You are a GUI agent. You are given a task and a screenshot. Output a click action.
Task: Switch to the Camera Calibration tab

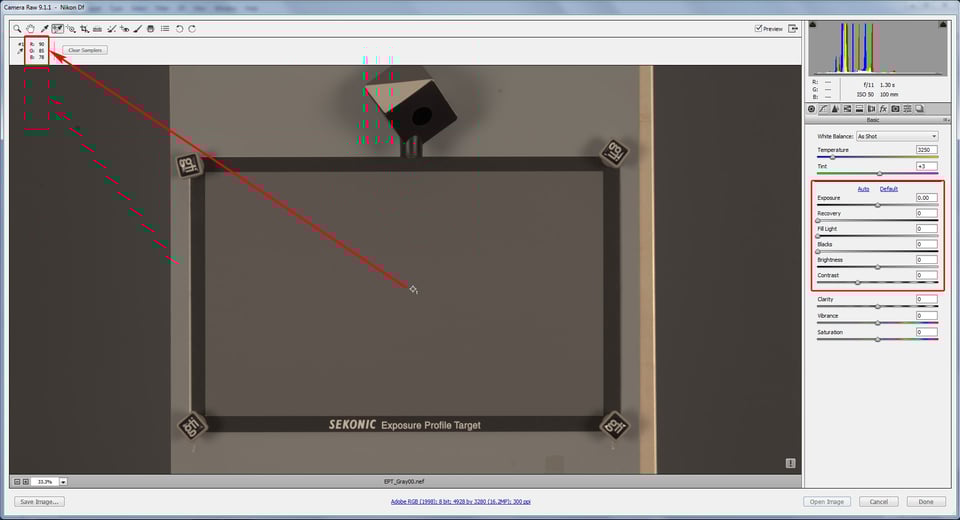(895, 108)
